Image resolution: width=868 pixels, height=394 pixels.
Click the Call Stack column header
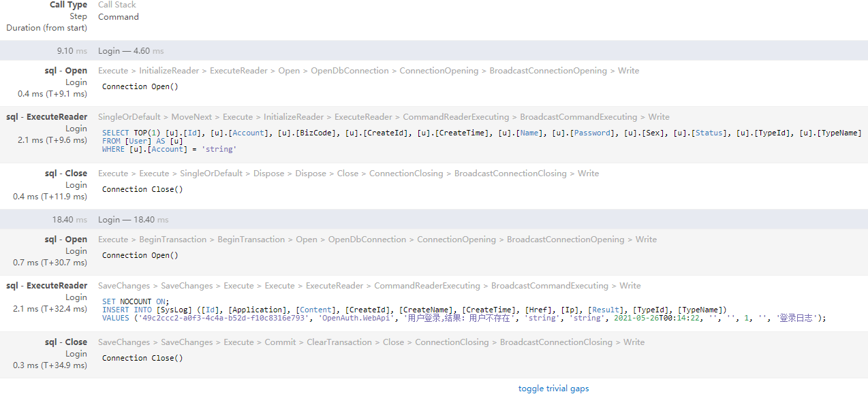[x=117, y=5]
